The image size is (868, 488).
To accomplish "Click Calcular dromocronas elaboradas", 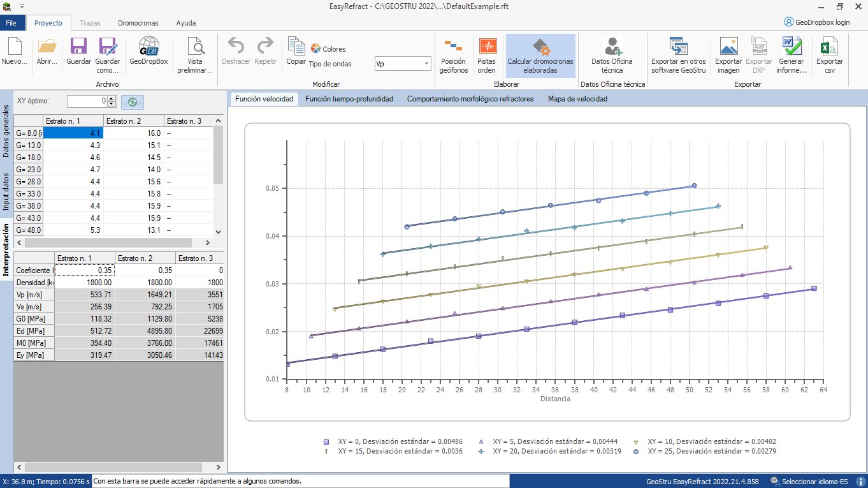I will point(540,55).
